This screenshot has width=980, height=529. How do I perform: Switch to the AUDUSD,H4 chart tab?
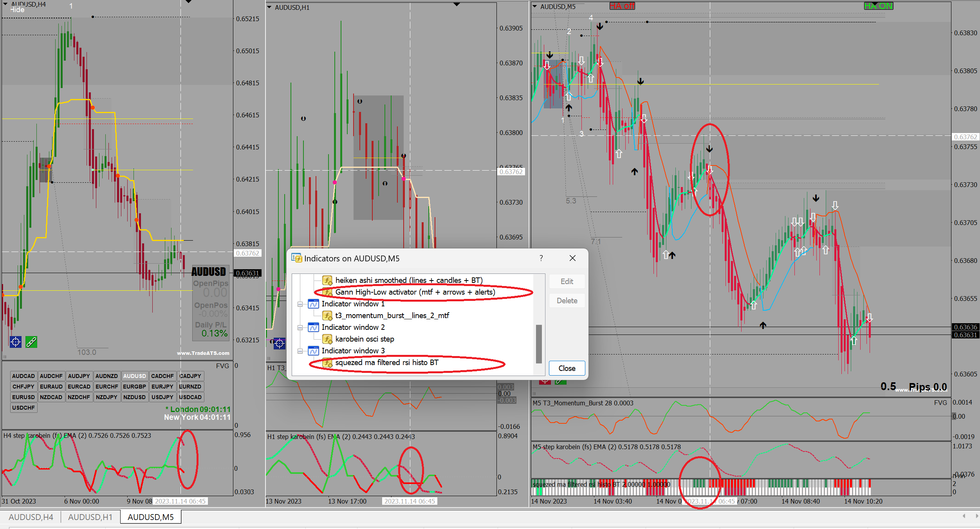[31, 517]
